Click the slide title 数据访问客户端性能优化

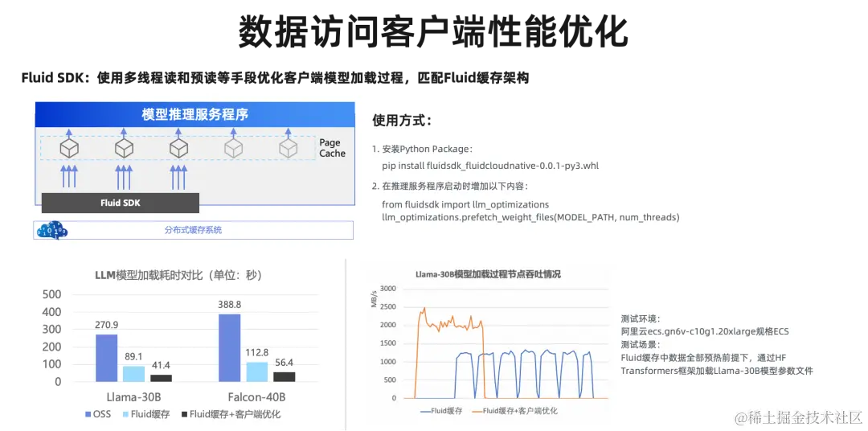433,32
